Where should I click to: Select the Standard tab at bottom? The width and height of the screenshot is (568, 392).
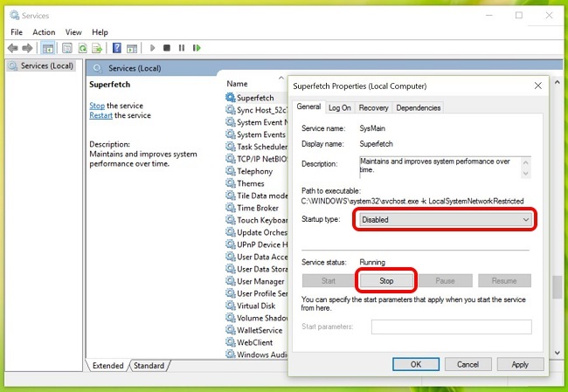[149, 366]
